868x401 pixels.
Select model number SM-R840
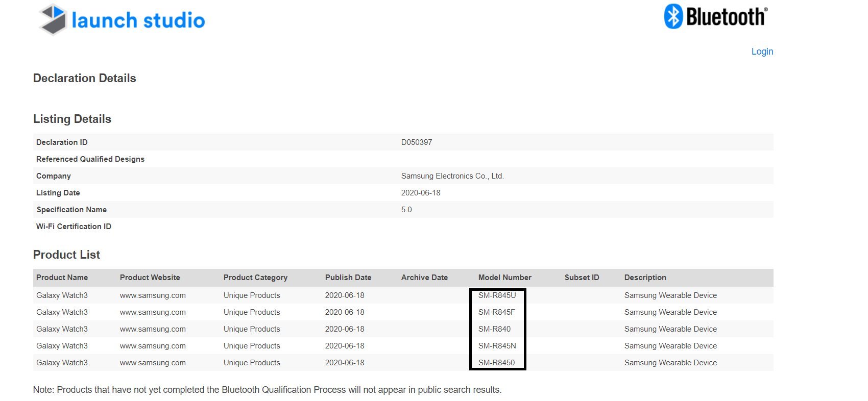(x=494, y=329)
